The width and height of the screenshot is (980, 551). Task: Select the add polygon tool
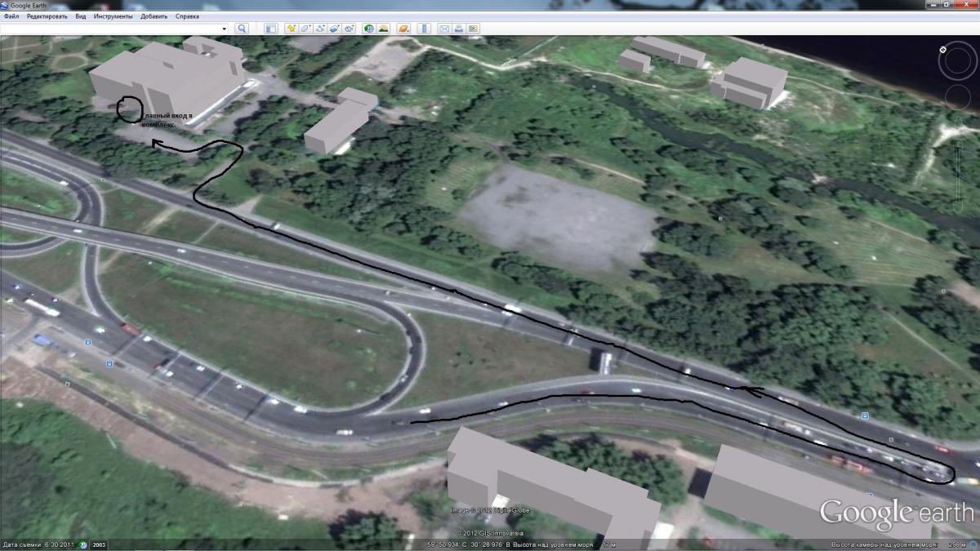pyautogui.click(x=306, y=29)
